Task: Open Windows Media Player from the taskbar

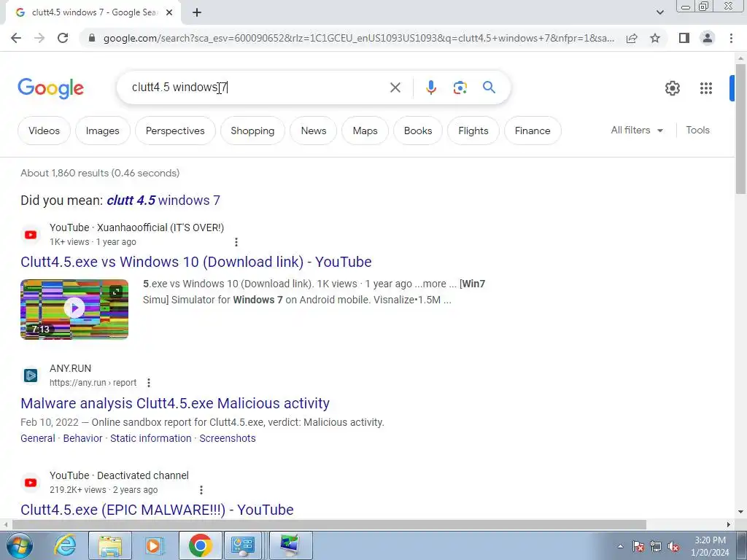Action: coord(153,545)
